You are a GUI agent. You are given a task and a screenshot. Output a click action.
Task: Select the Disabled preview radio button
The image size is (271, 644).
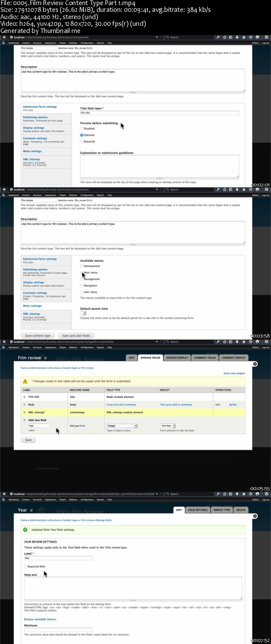click(x=82, y=129)
